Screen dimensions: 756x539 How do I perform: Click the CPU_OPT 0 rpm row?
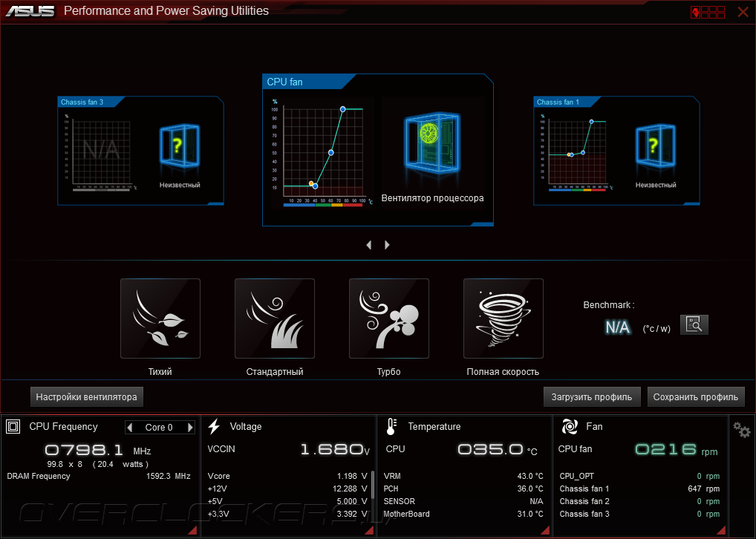639,476
